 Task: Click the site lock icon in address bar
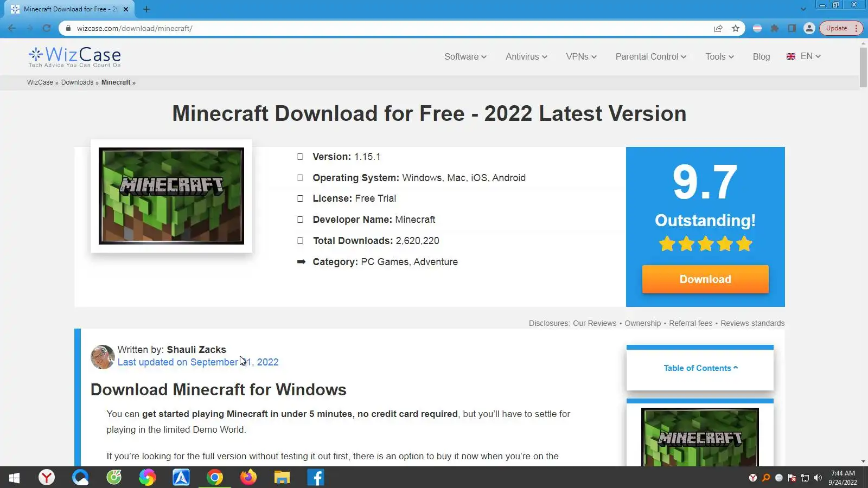pos(68,28)
